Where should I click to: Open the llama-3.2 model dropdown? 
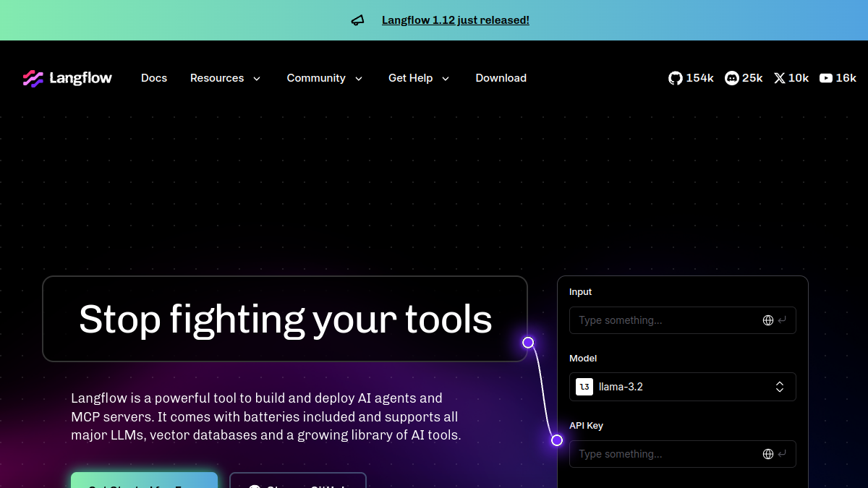(683, 387)
